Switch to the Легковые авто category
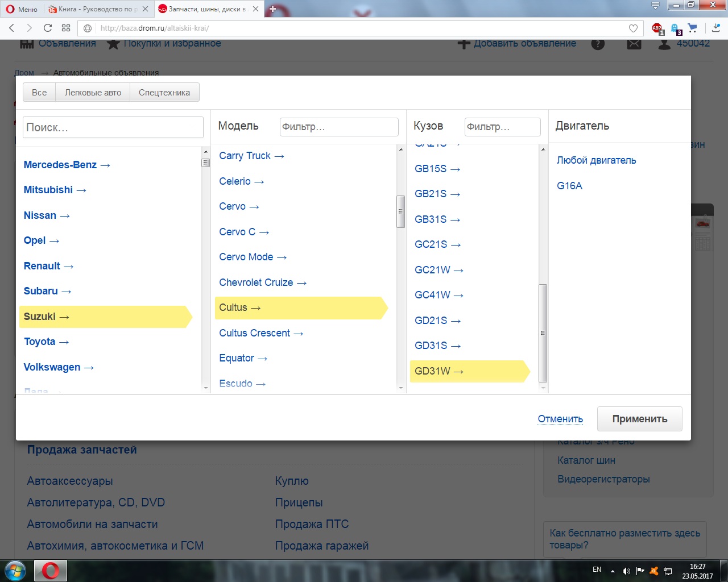Screen dimensions: 728x582 (x=93, y=93)
